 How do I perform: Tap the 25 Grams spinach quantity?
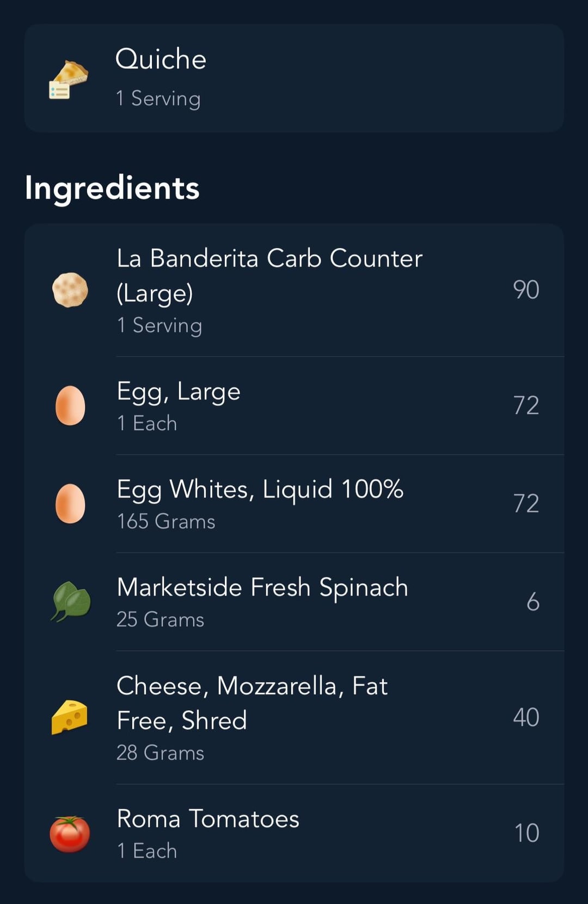pos(160,620)
